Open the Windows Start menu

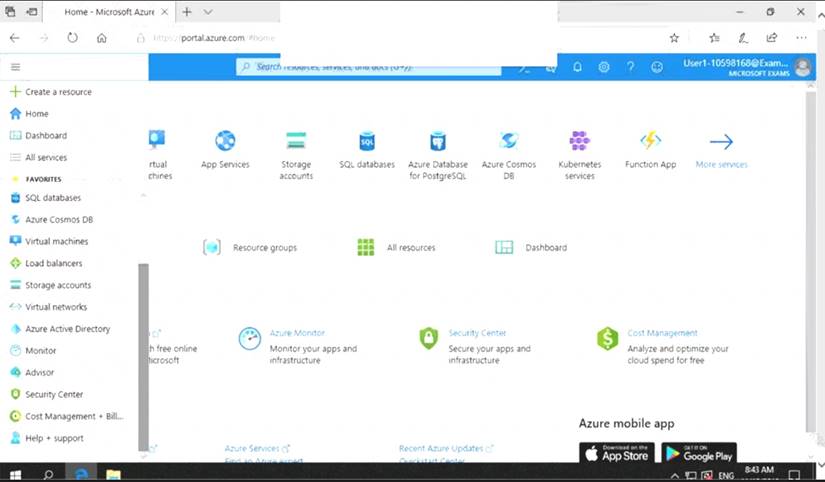pyautogui.click(x=15, y=475)
